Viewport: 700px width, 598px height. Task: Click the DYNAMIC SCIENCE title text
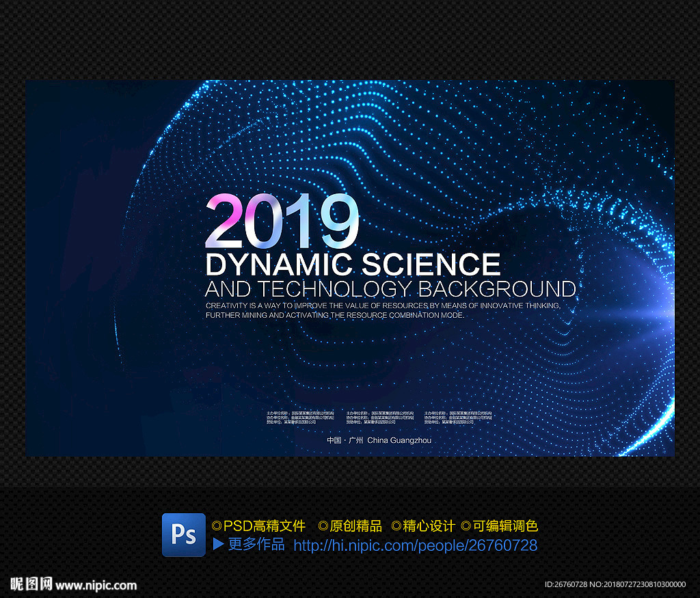tap(353, 264)
